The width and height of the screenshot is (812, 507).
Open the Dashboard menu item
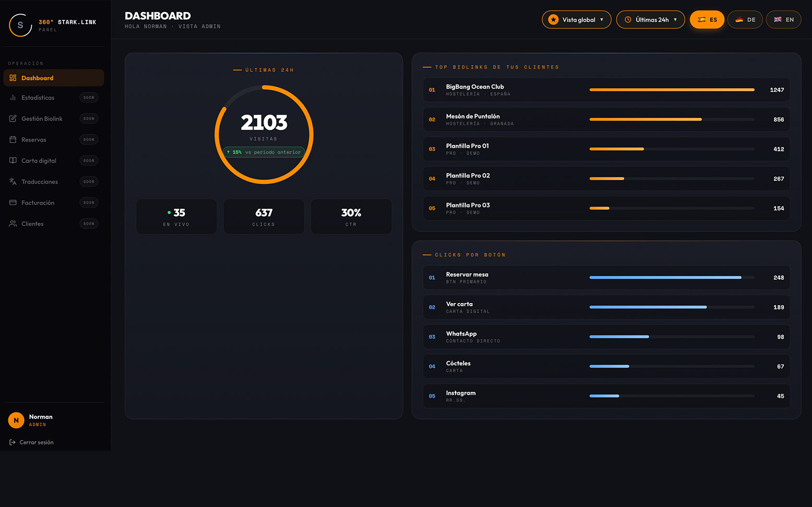(x=54, y=78)
